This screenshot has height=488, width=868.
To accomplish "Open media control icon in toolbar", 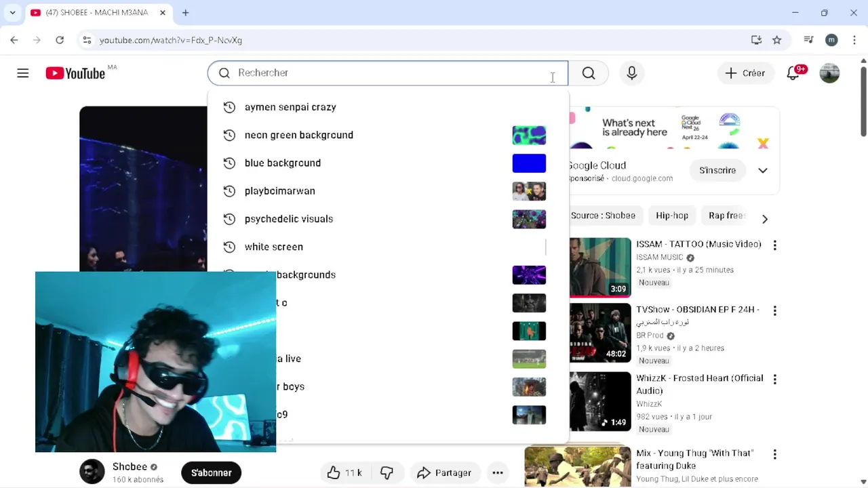I will click(x=808, y=40).
